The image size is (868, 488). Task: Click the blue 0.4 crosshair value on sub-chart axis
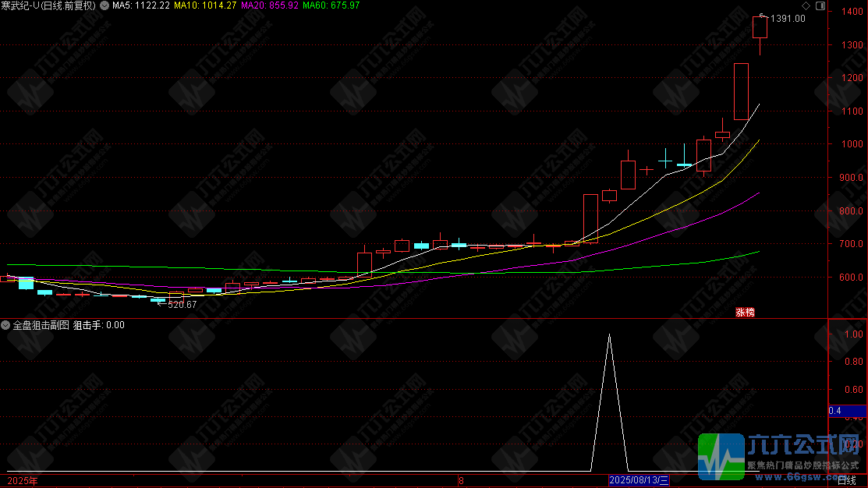(847, 411)
